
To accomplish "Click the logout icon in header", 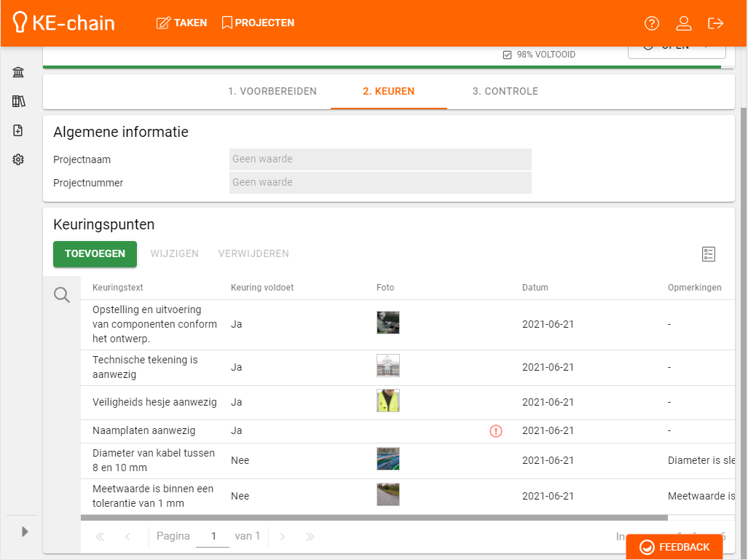I will (716, 23).
